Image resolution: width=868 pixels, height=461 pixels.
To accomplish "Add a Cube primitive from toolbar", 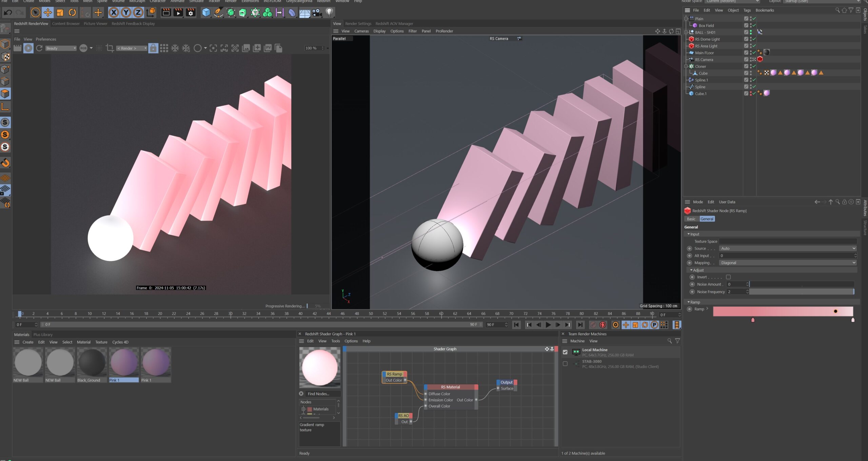I will (x=206, y=13).
